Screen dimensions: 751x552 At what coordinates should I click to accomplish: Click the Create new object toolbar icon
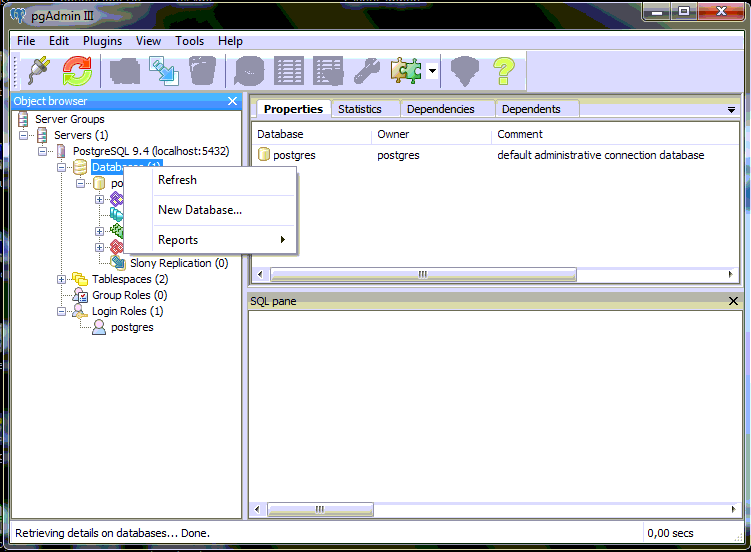(x=164, y=71)
